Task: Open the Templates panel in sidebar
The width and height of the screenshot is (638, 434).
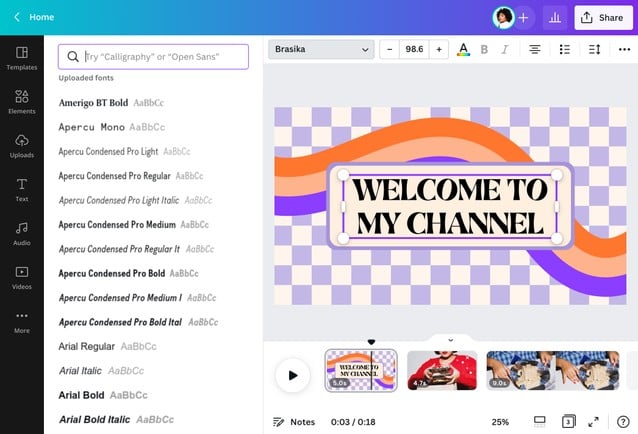Action: 21,57
